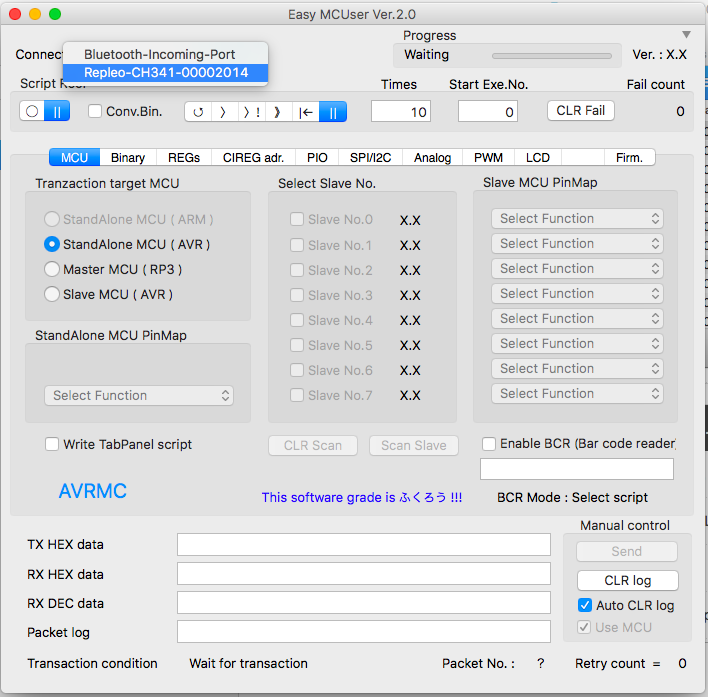Choose Bluetooth-Incoming-Port from the connection list
Viewport: 708px width, 697px height.
[x=165, y=54]
